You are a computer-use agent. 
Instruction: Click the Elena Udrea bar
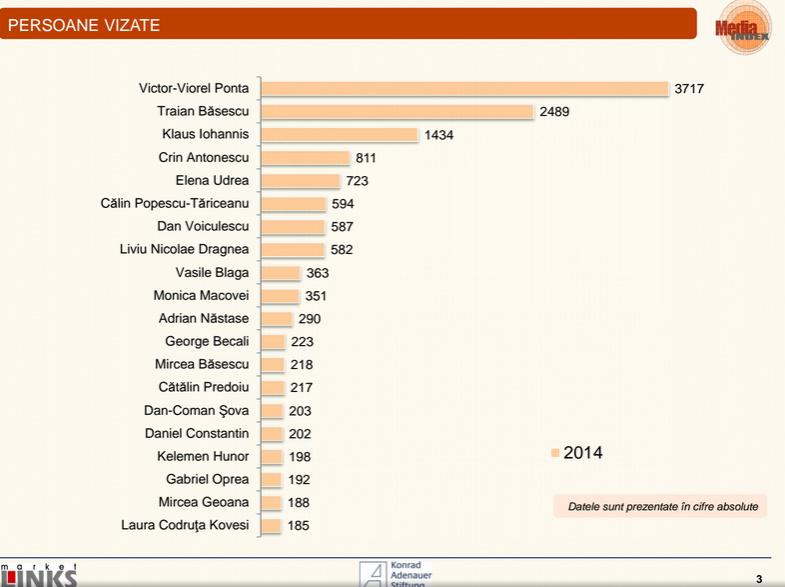point(301,181)
